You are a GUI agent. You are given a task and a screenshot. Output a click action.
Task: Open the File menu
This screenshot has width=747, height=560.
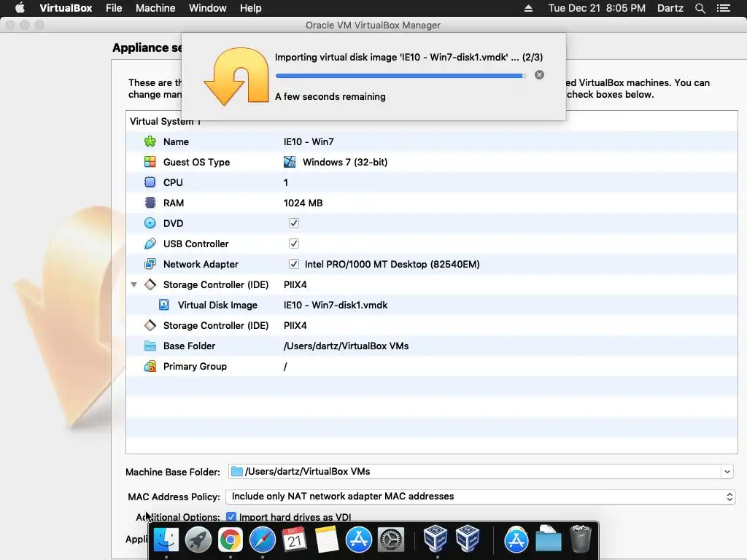114,8
